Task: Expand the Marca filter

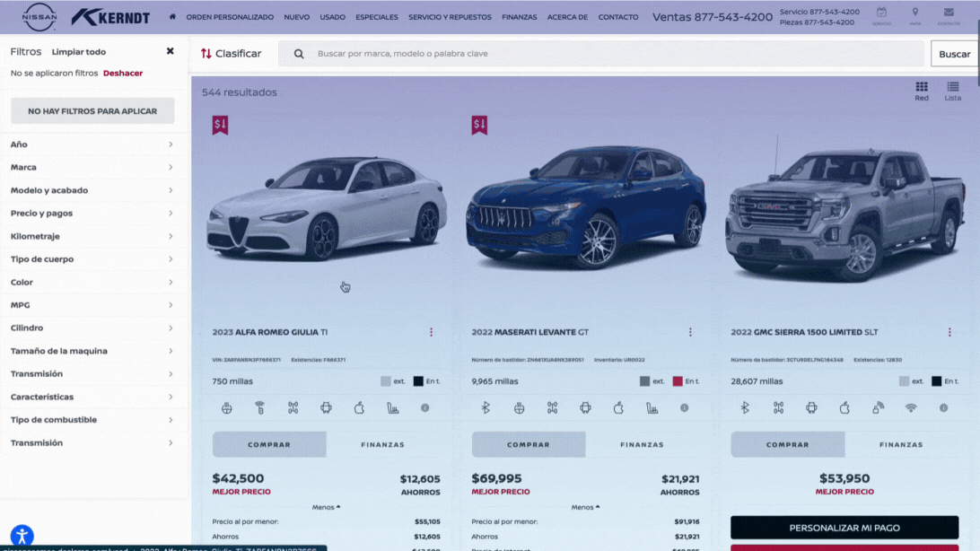Action: (x=92, y=168)
